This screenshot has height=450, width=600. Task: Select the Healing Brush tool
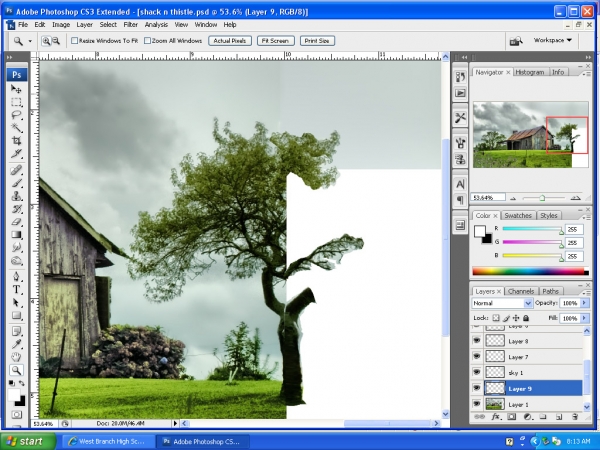tap(16, 170)
